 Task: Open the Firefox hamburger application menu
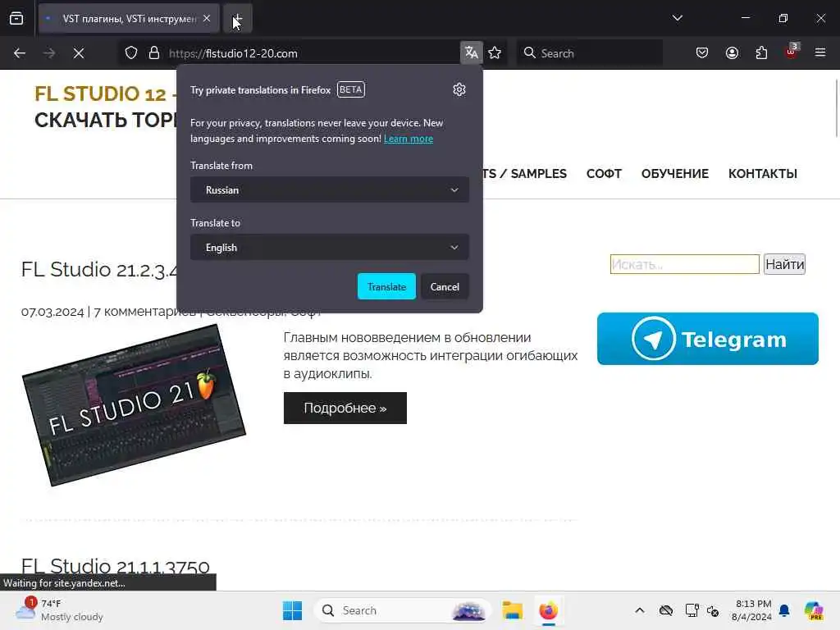pyautogui.click(x=820, y=52)
